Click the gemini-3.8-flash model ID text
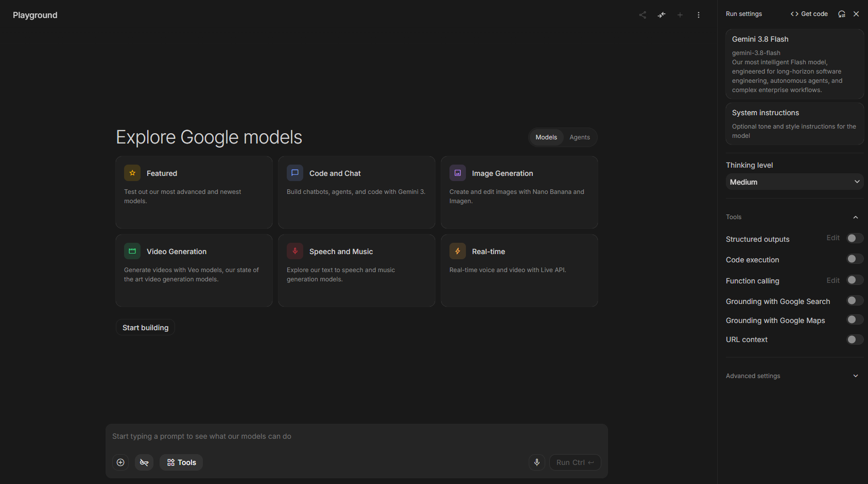Screen dimensions: 868x484 tap(756, 52)
